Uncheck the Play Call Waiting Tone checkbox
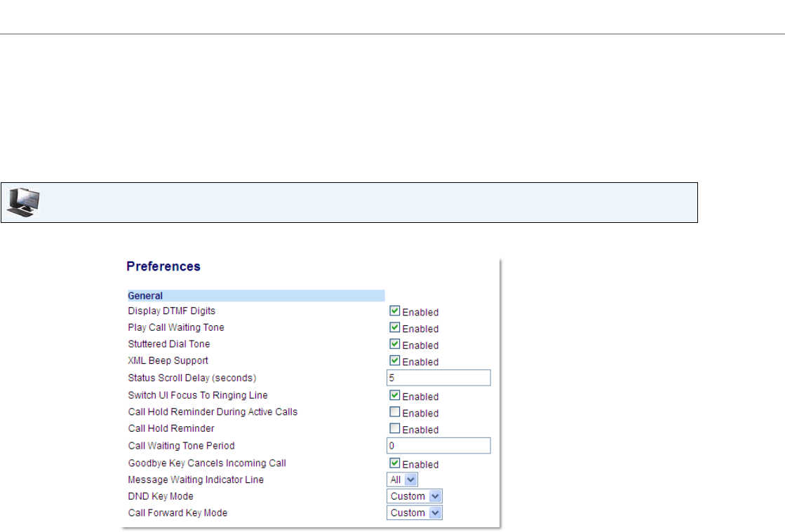 [395, 328]
